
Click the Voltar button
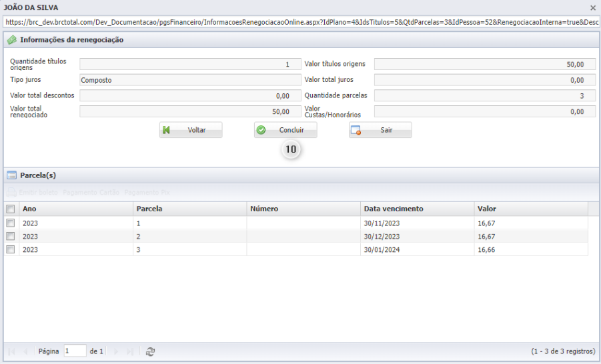(191, 130)
